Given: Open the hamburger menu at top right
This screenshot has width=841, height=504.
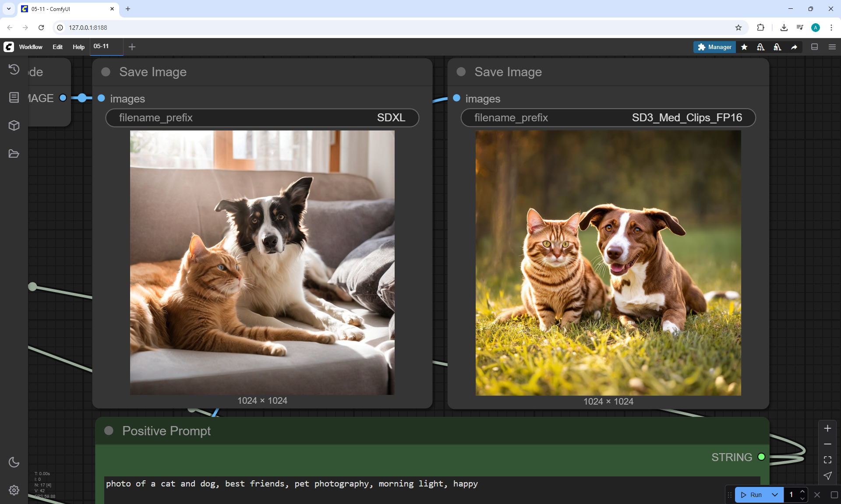Looking at the screenshot, I should point(832,47).
